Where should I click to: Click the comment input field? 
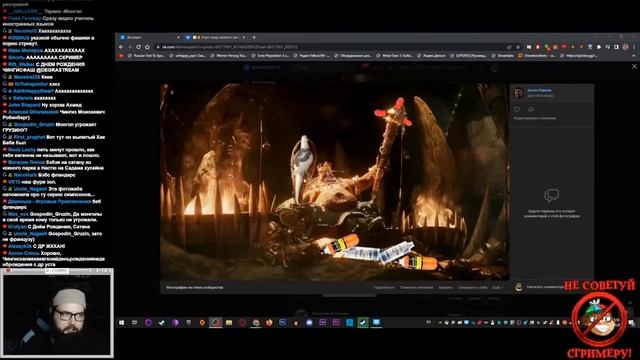tap(545, 287)
